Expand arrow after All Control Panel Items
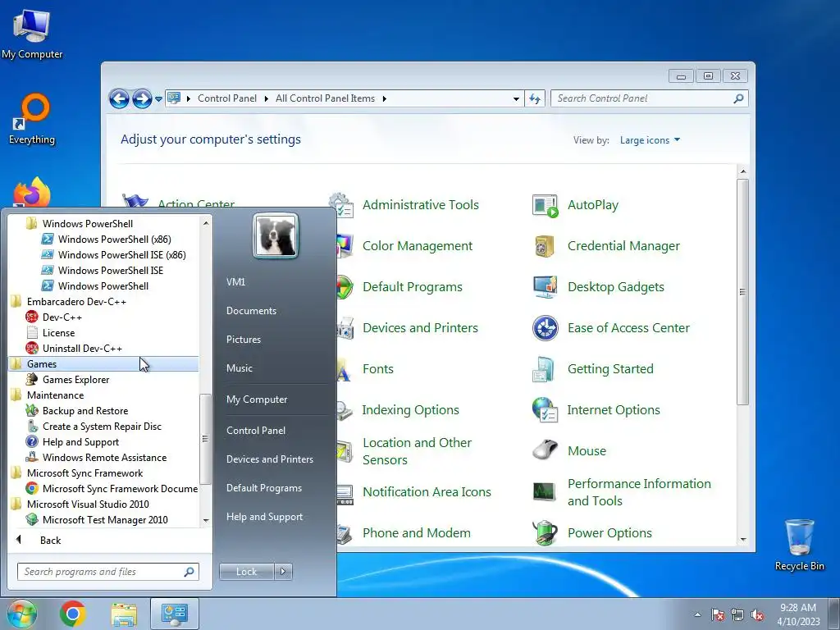Viewport: 840px width, 630px height. [384, 98]
